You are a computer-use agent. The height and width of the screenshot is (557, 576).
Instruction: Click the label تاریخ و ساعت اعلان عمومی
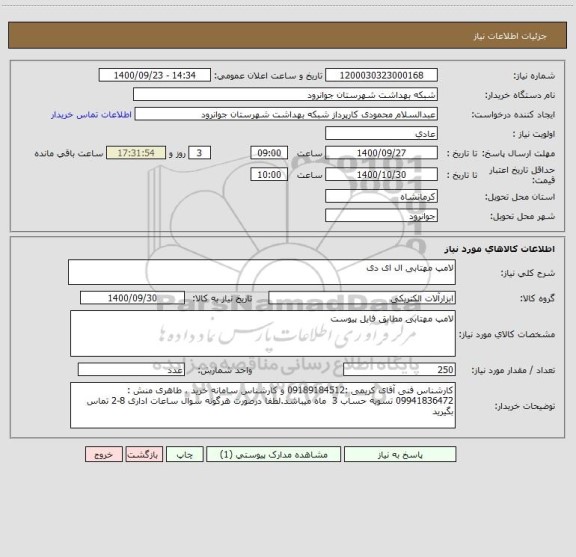pos(269,76)
